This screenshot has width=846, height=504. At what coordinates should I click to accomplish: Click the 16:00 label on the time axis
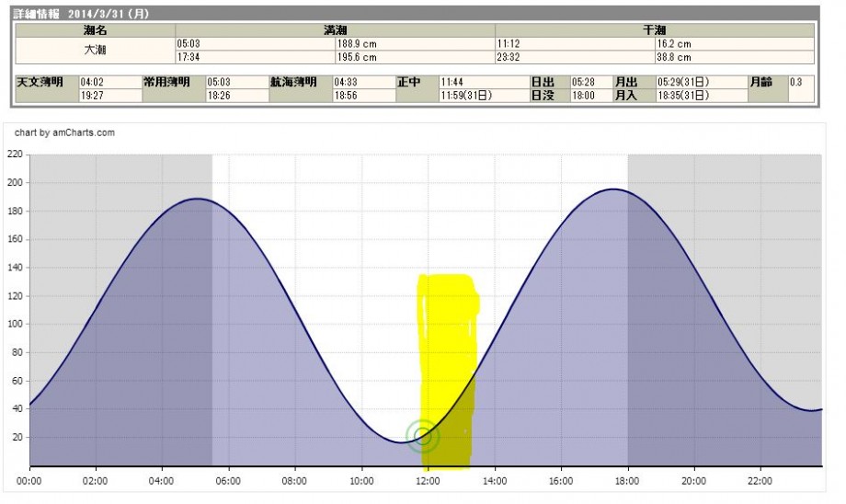click(561, 481)
